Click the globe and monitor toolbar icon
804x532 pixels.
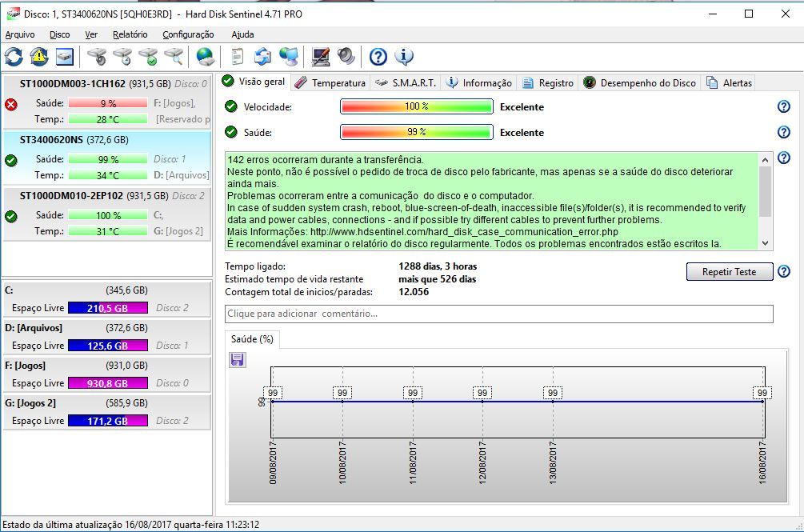coord(289,56)
